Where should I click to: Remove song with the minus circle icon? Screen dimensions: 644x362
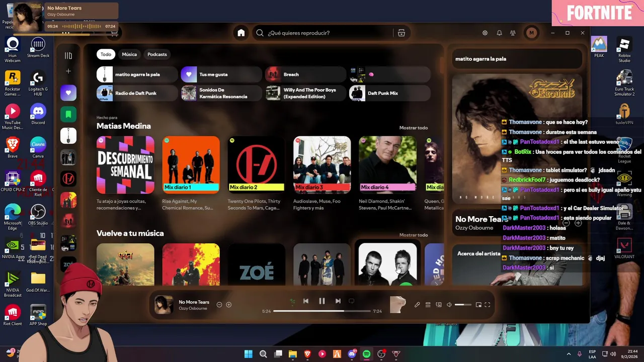point(219,305)
